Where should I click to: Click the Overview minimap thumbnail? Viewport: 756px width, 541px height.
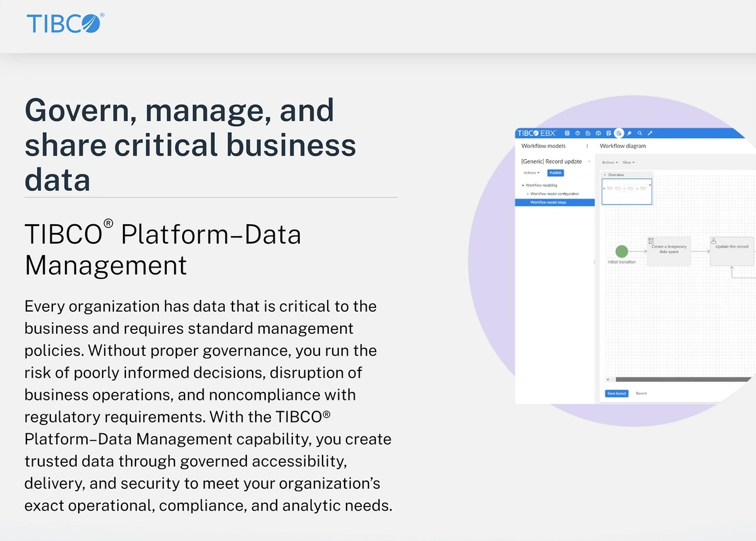627,191
